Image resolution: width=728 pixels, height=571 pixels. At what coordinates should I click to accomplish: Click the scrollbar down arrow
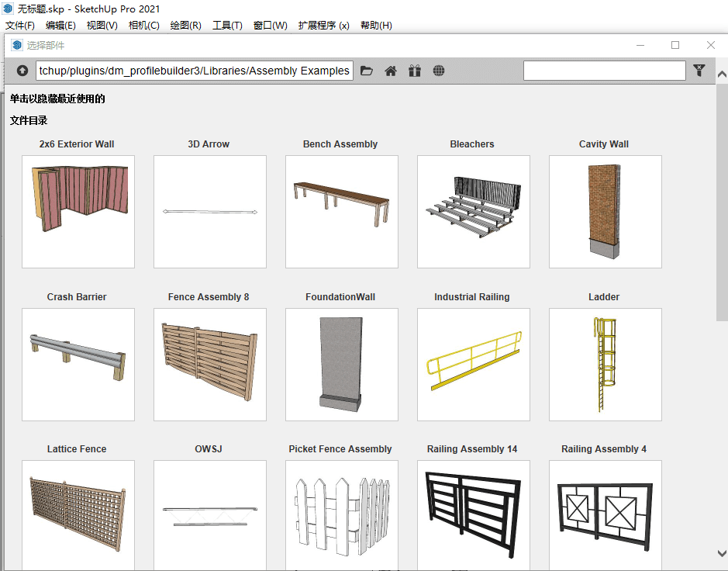[721, 553]
